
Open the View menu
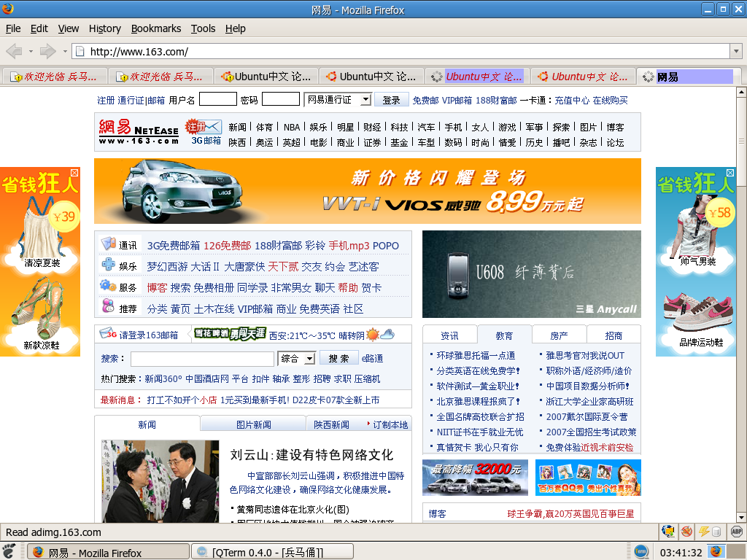pyautogui.click(x=69, y=28)
